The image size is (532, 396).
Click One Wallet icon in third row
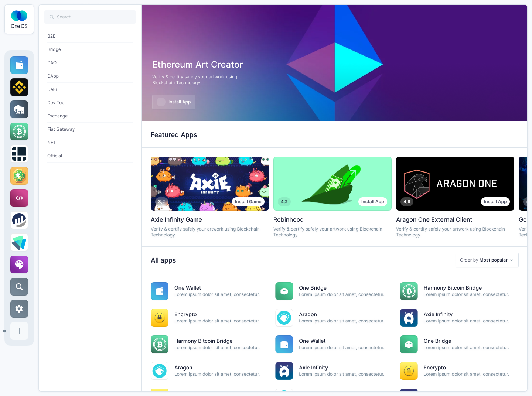coord(284,344)
